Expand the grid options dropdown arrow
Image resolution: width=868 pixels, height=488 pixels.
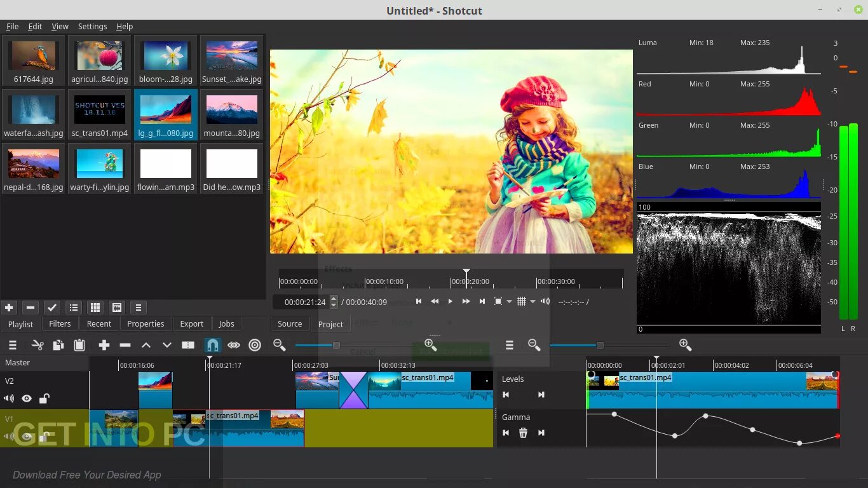click(532, 302)
